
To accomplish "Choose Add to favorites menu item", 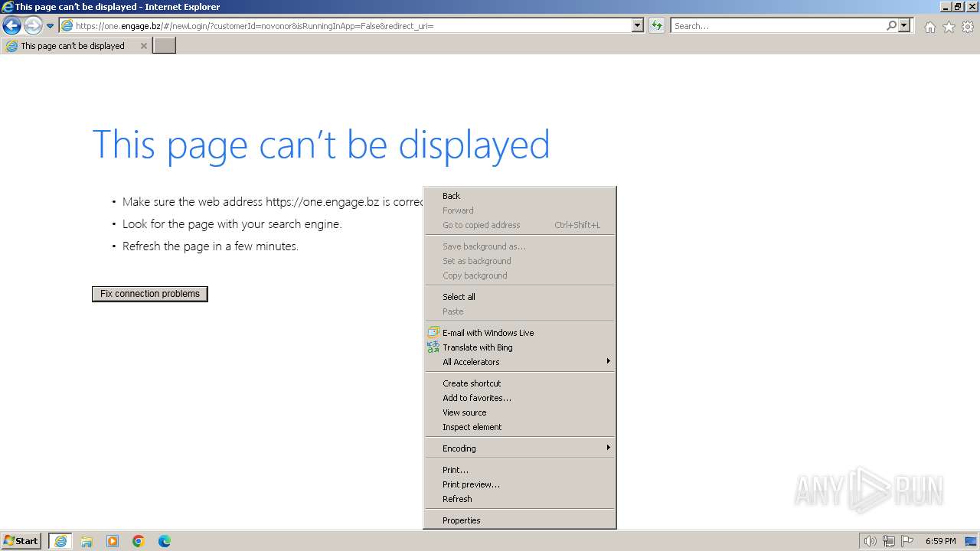I will (520, 398).
